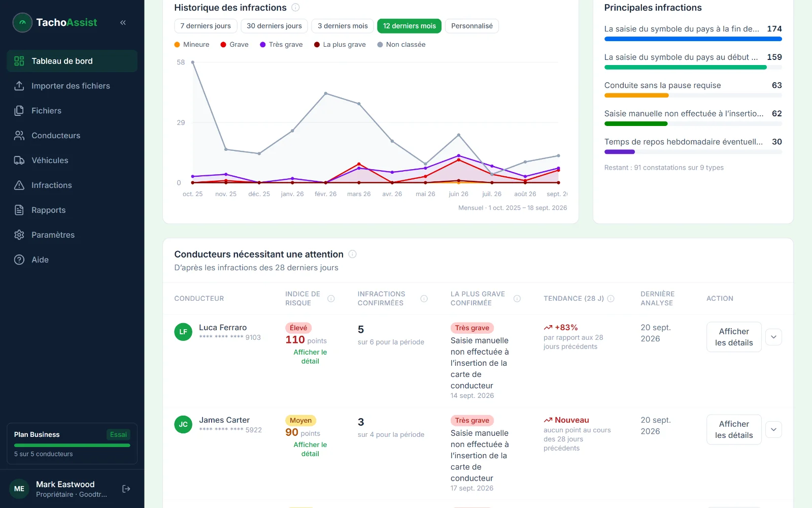Screen dimensions: 812x508
Task: Select the 7 derniers jours range
Action: [206, 26]
